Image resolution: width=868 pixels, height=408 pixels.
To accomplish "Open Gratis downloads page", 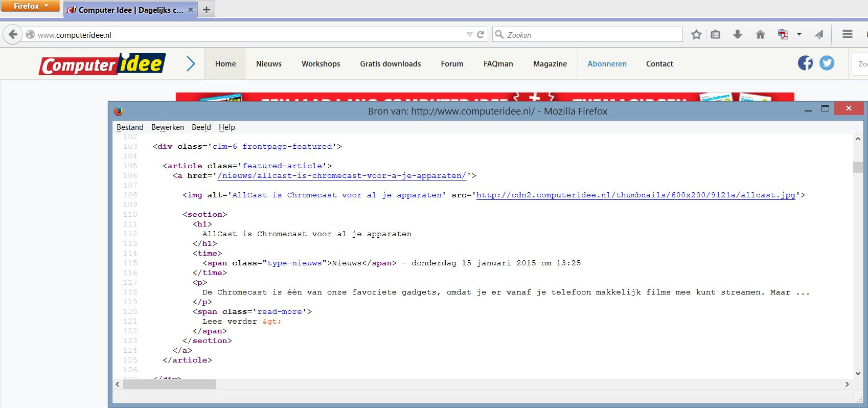I will click(391, 64).
